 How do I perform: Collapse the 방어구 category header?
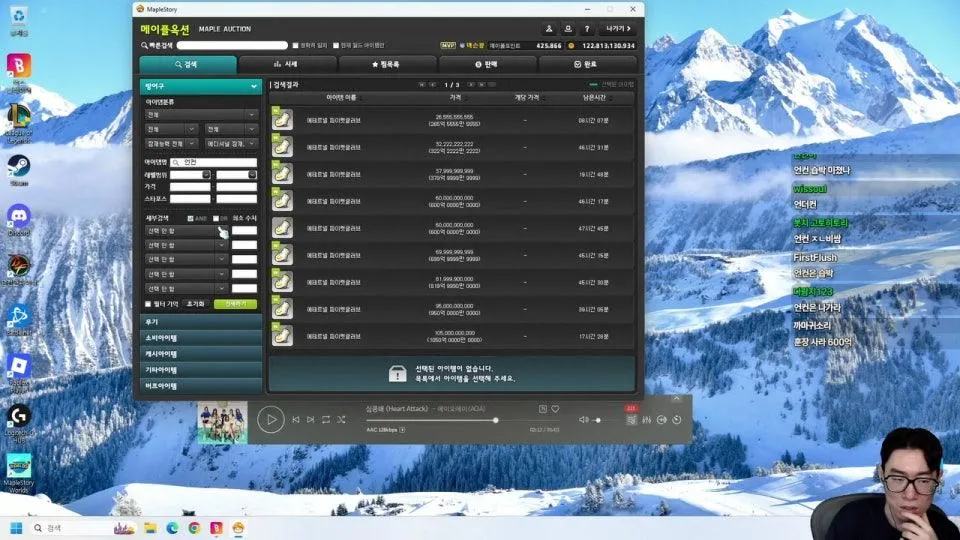(201, 86)
